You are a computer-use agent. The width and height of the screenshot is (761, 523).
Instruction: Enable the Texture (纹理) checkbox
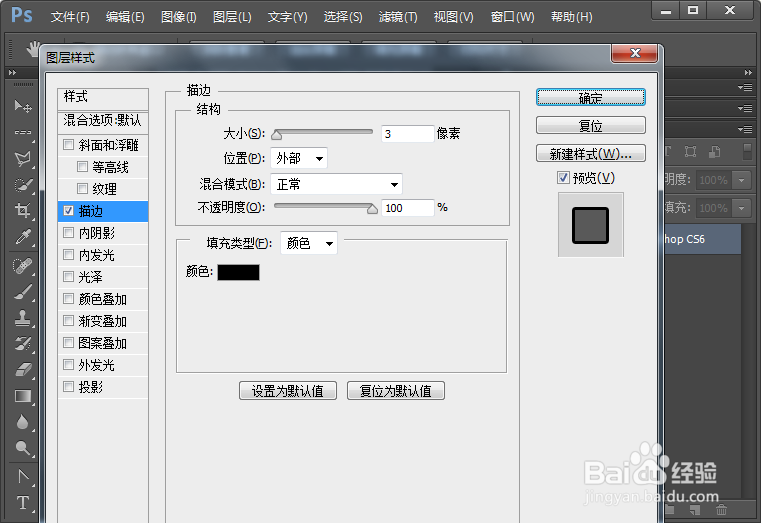(83, 188)
